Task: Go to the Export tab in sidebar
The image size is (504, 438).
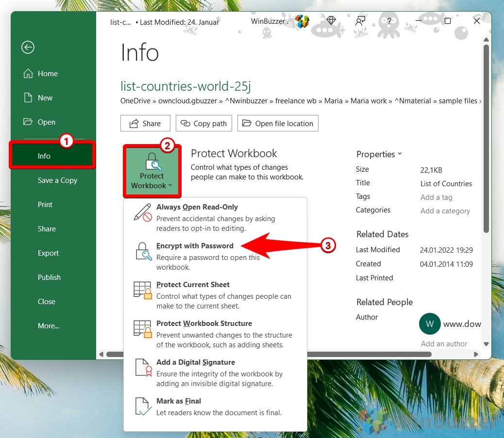Action: click(x=48, y=253)
